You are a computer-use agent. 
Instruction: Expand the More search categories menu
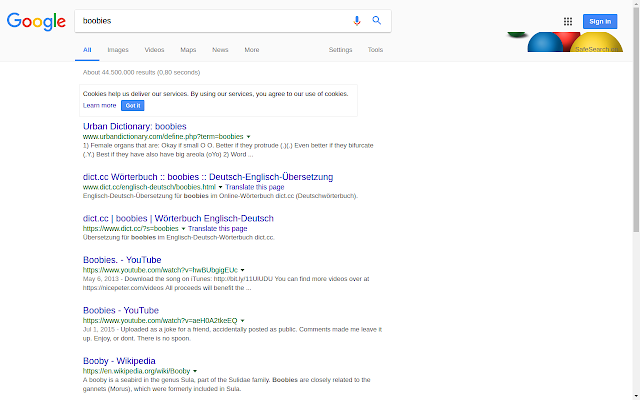coord(252,50)
